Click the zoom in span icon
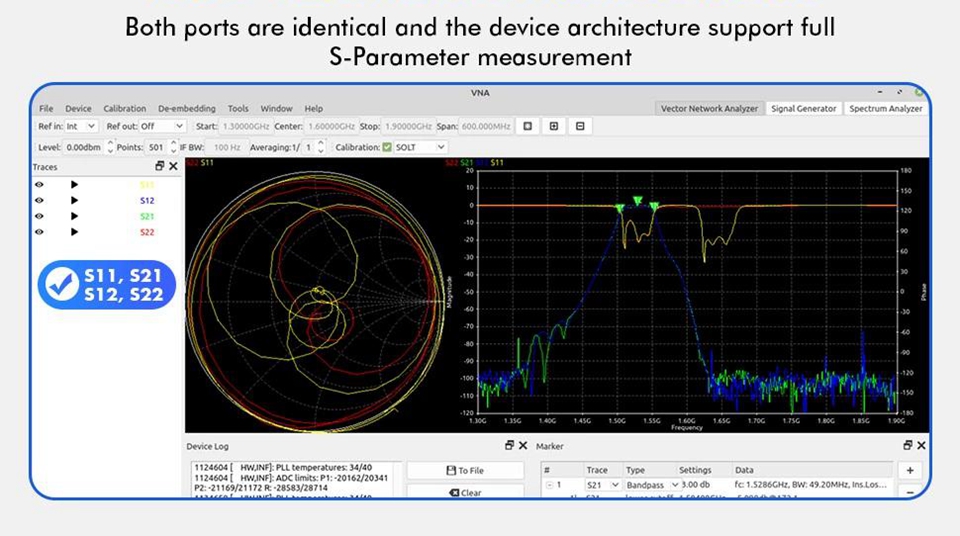 [x=554, y=126]
